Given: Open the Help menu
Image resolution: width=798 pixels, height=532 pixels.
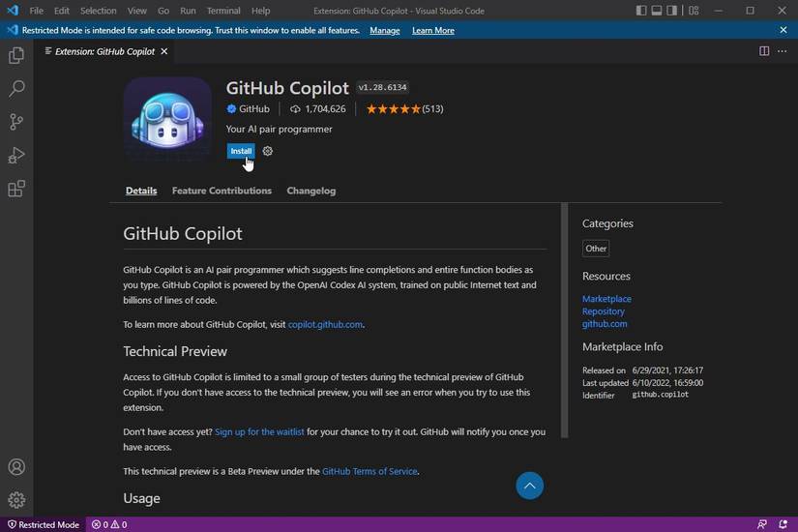Looking at the screenshot, I should coord(260,11).
